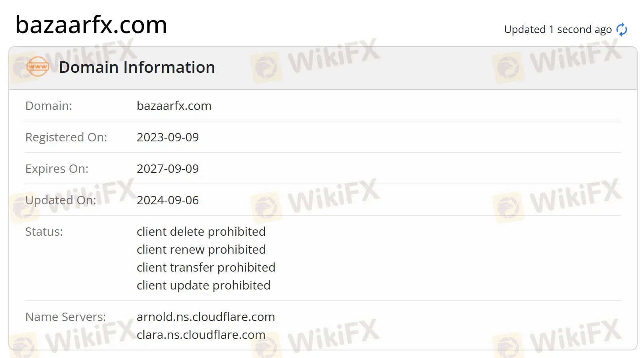This screenshot has width=644, height=358.
Task: Click 'client update prohibited' status
Action: coord(204,285)
